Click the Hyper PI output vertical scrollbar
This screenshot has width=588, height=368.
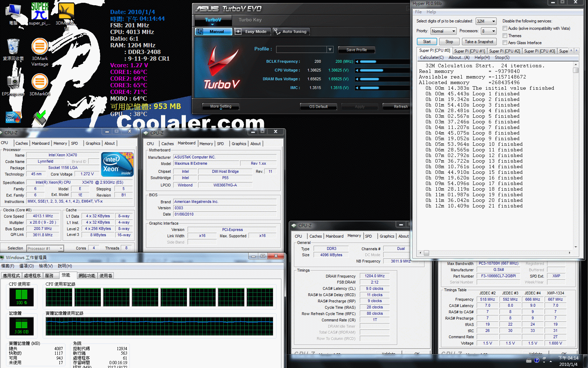coord(576,156)
